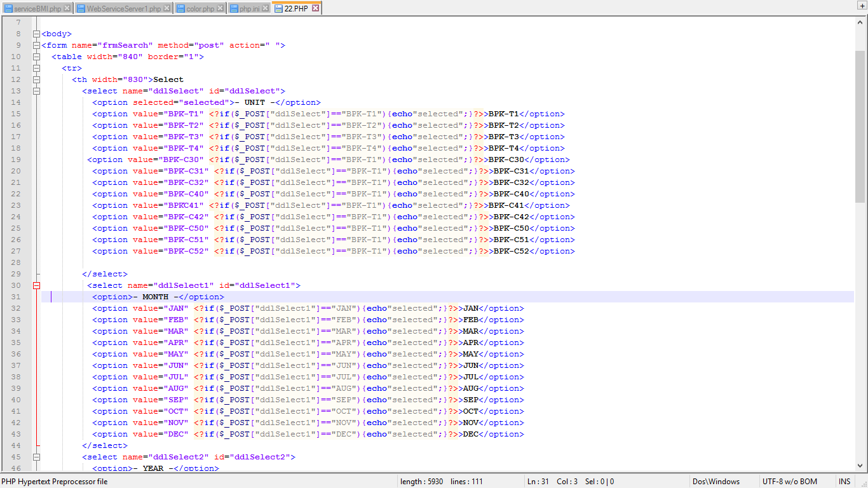Toggle the INS insert mode indicator
The image size is (868, 488).
[x=844, y=482]
